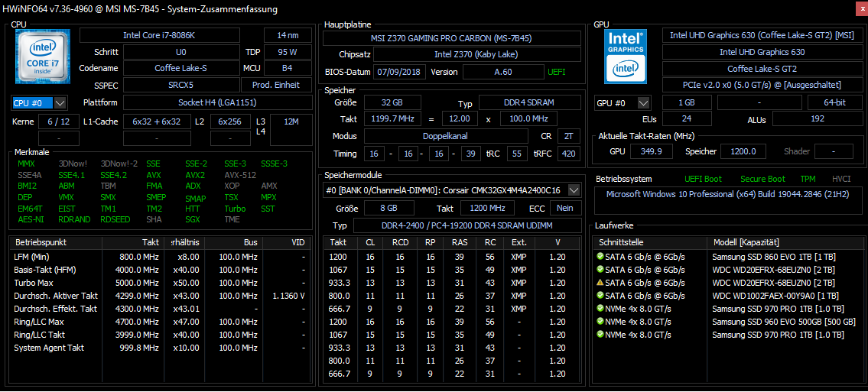Click the Intel Core i7-8086K name field
The image size is (868, 392).
click(x=159, y=35)
